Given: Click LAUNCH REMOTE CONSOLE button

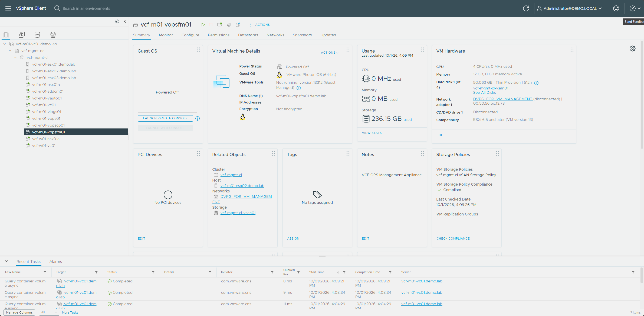Looking at the screenshot, I should point(165,118).
